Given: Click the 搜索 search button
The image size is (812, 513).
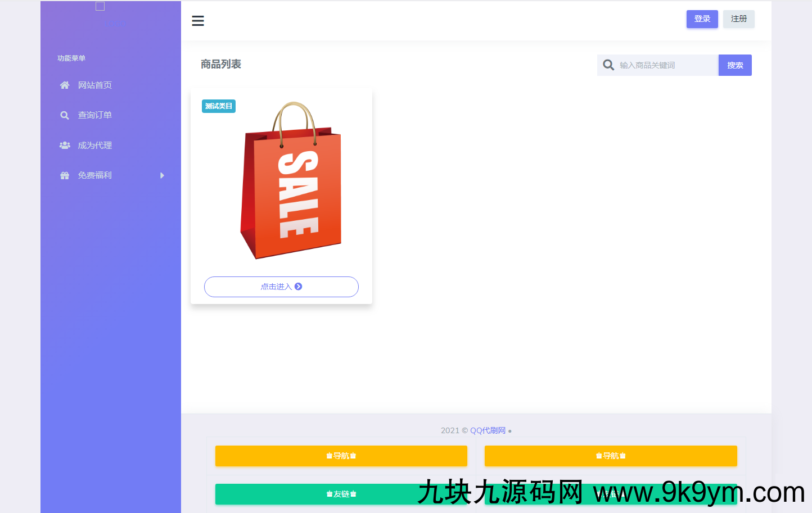Looking at the screenshot, I should [x=735, y=65].
